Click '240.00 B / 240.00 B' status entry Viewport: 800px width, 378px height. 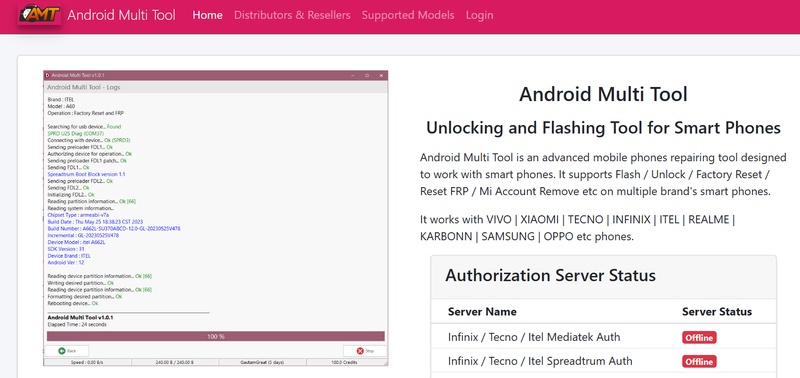coord(174,362)
